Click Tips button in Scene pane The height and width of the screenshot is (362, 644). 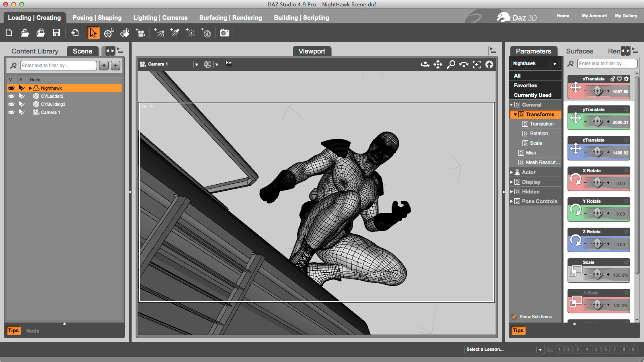pyautogui.click(x=13, y=331)
